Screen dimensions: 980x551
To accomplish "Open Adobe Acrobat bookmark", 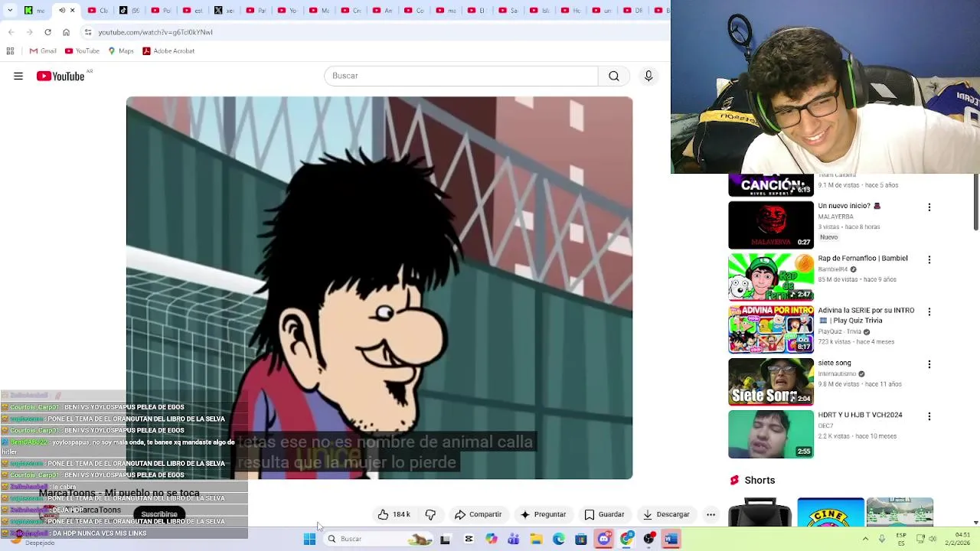I will pos(168,51).
